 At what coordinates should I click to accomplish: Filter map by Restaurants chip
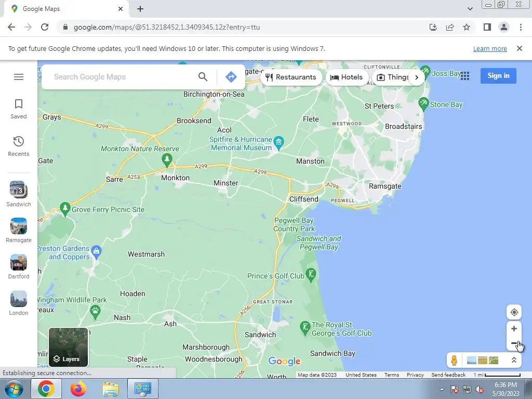[291, 77]
